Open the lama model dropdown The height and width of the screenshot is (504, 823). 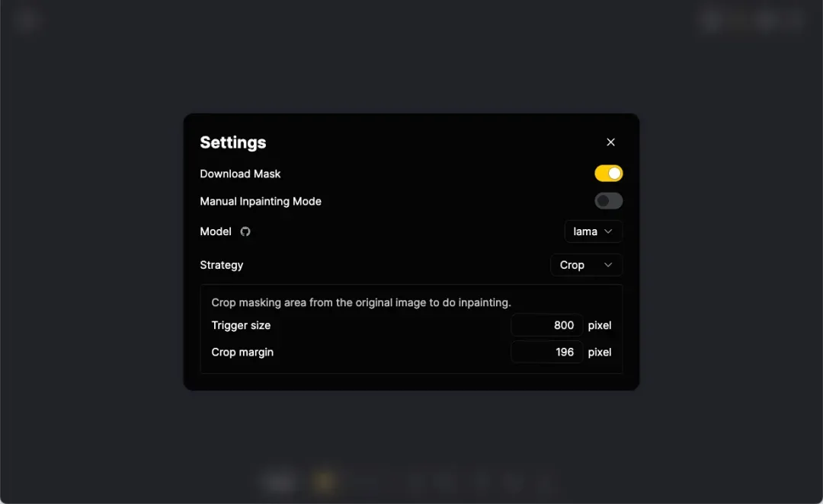(x=593, y=231)
